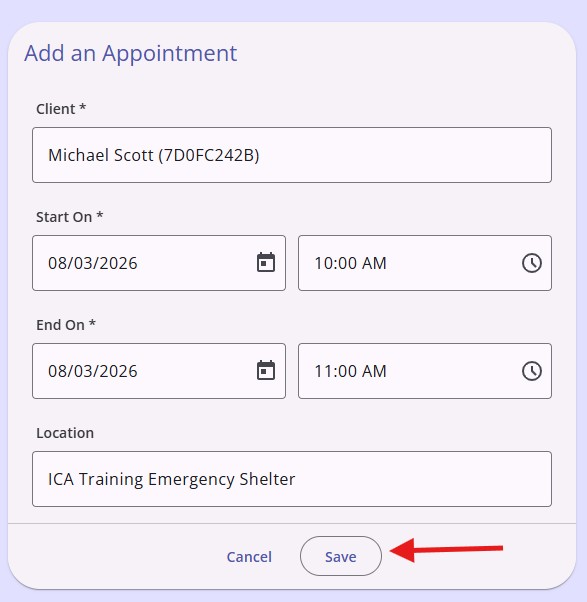Open the Start On clock time picker
This screenshot has height=602, width=587.
click(x=532, y=263)
